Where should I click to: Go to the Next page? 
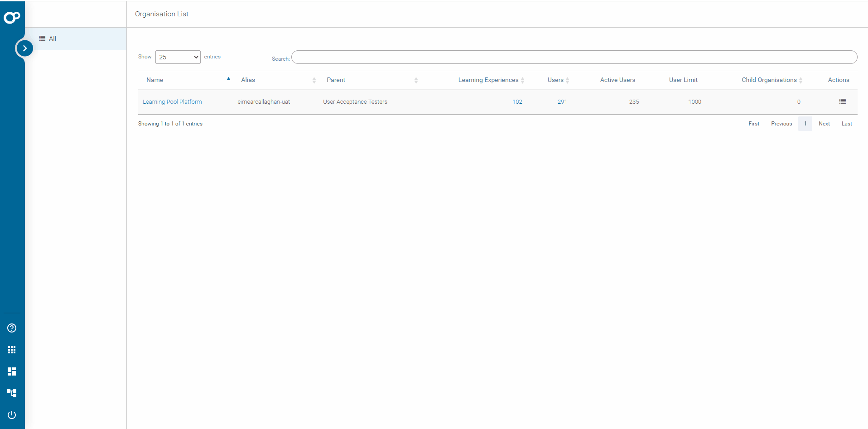(824, 124)
